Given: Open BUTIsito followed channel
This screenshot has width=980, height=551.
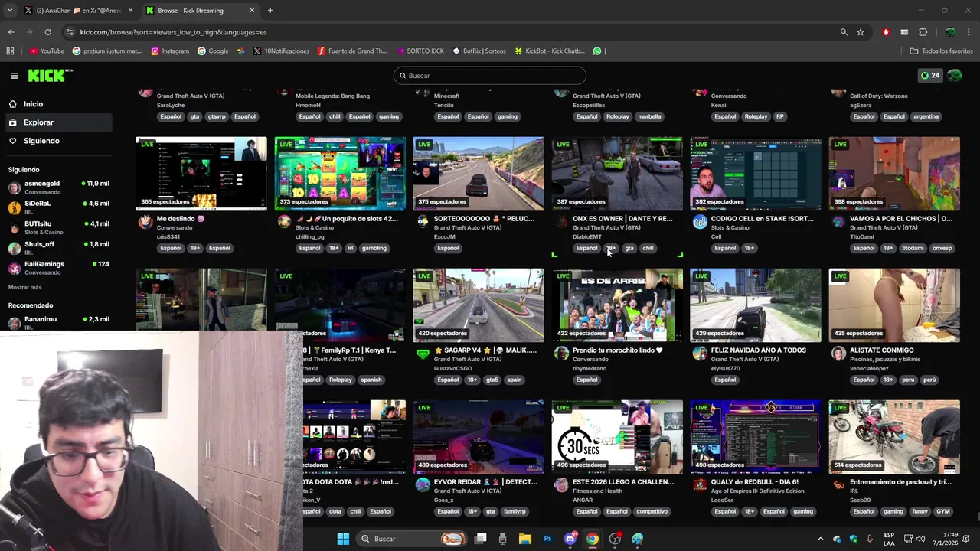Looking at the screenshot, I should [58, 227].
